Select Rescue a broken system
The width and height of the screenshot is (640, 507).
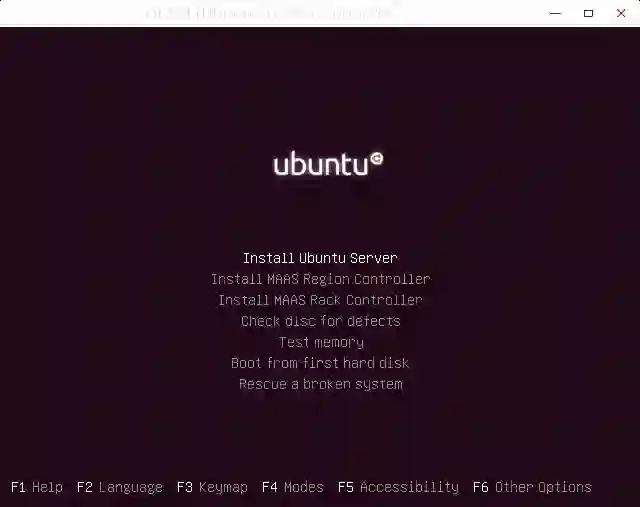point(320,385)
